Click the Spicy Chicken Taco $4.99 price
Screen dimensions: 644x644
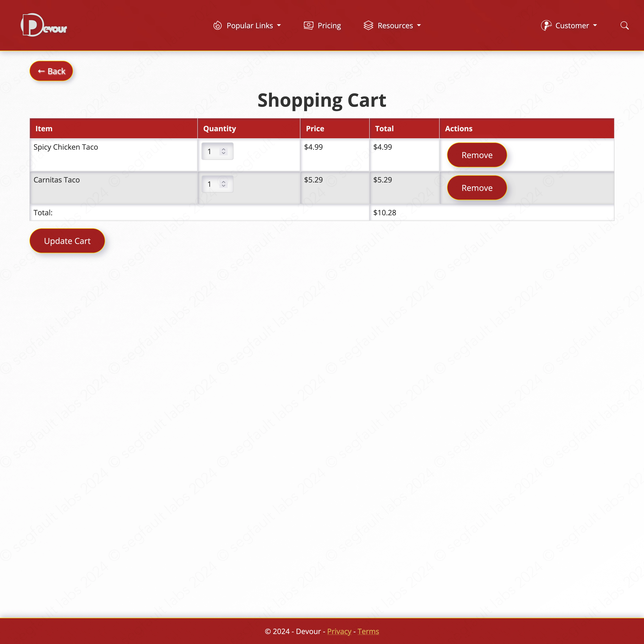(313, 147)
